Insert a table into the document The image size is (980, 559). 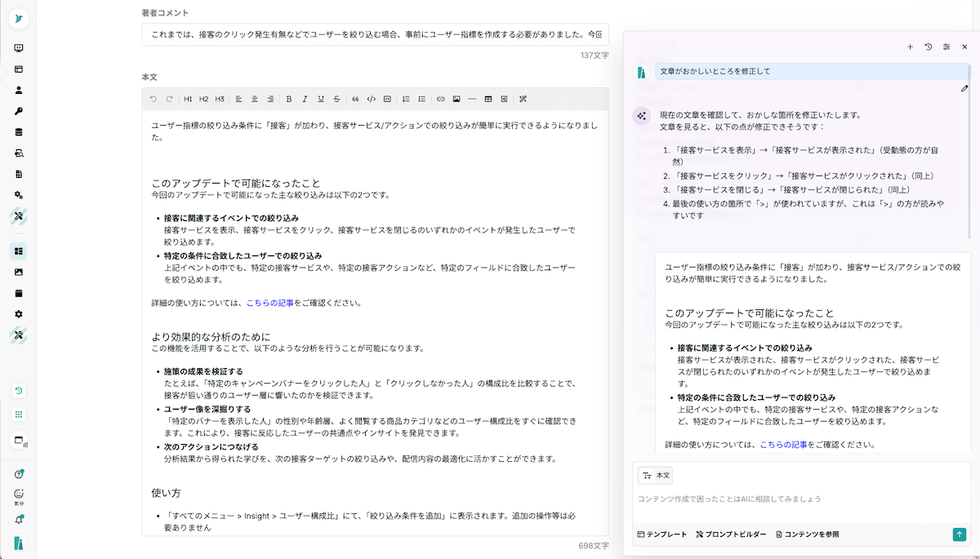coord(488,98)
